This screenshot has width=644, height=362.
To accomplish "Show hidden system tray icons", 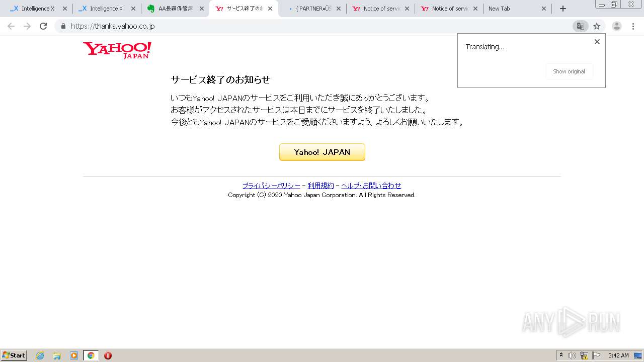I will (x=561, y=355).
